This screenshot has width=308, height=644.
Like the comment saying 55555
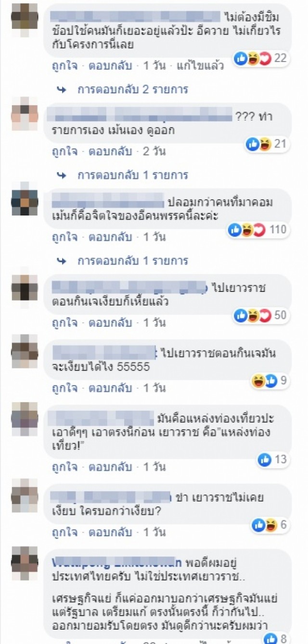tap(65, 388)
